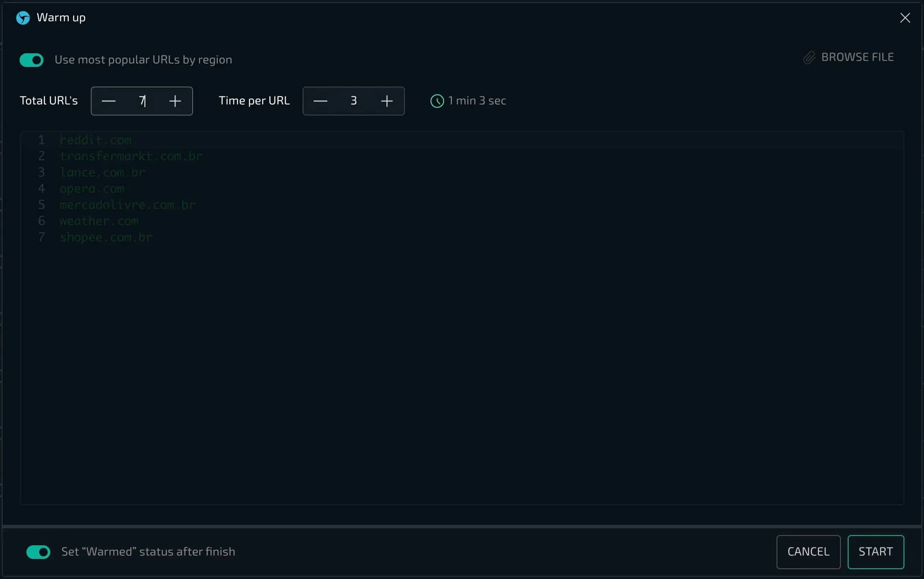Click the Time per URL label
The image size is (924, 579).
(254, 101)
